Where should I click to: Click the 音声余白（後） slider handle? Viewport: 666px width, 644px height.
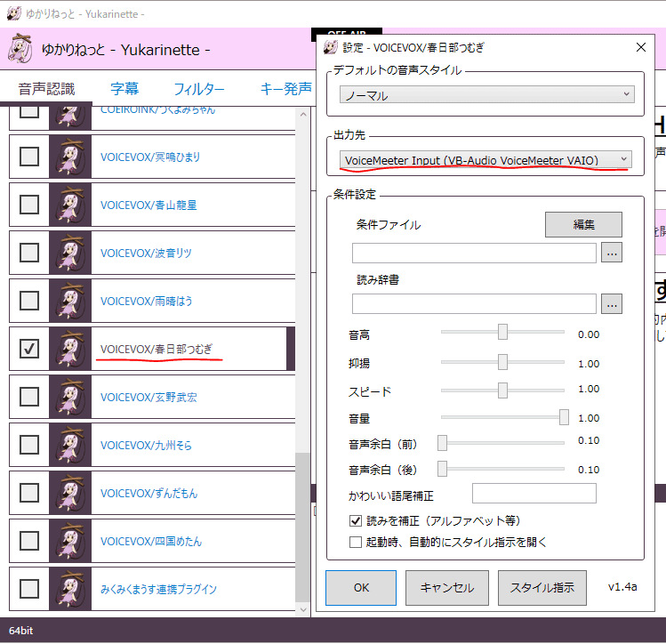[x=442, y=469]
